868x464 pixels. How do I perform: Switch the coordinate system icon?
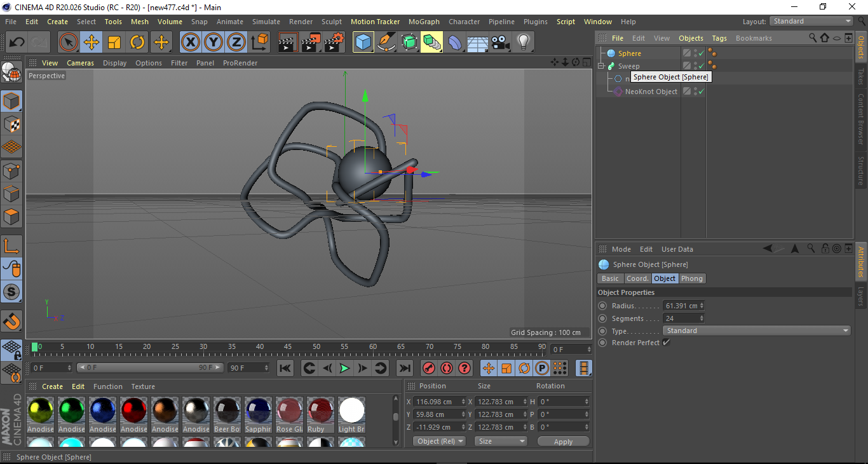[259, 43]
